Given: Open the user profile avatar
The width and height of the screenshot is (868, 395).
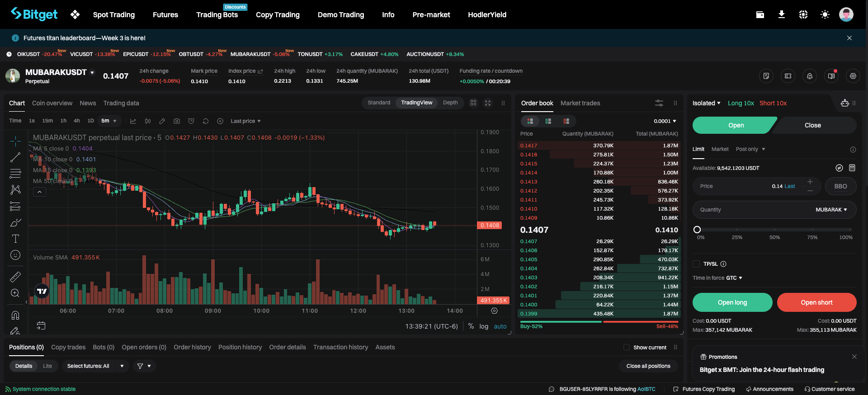Looking at the screenshot, I should pos(846,14).
